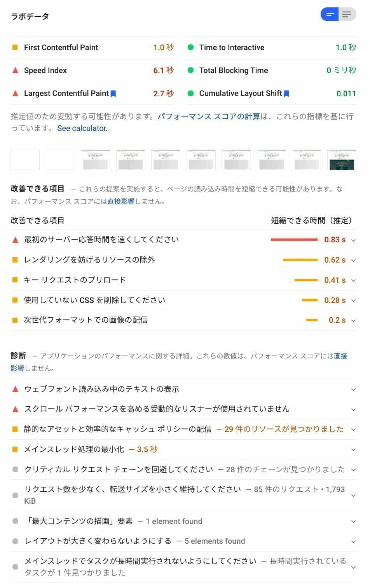
Task: Expand 次世代フォーマットでの画像の配信 chevron
Action: coord(353,320)
